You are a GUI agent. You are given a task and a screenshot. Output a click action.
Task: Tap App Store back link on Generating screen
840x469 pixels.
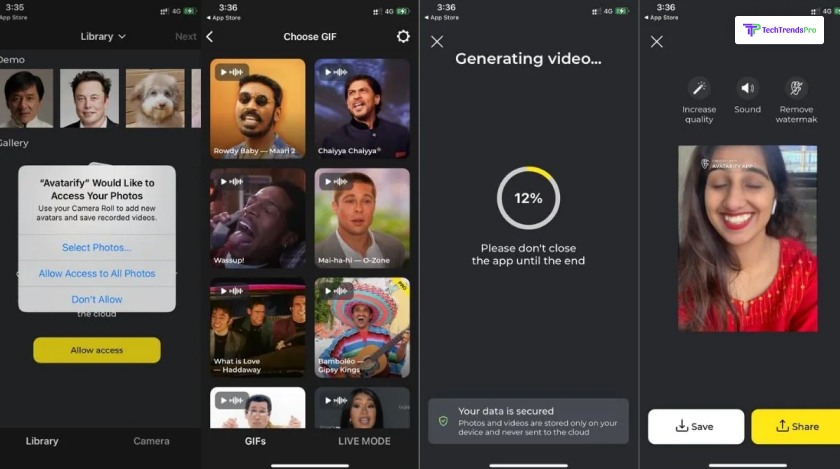coord(442,18)
